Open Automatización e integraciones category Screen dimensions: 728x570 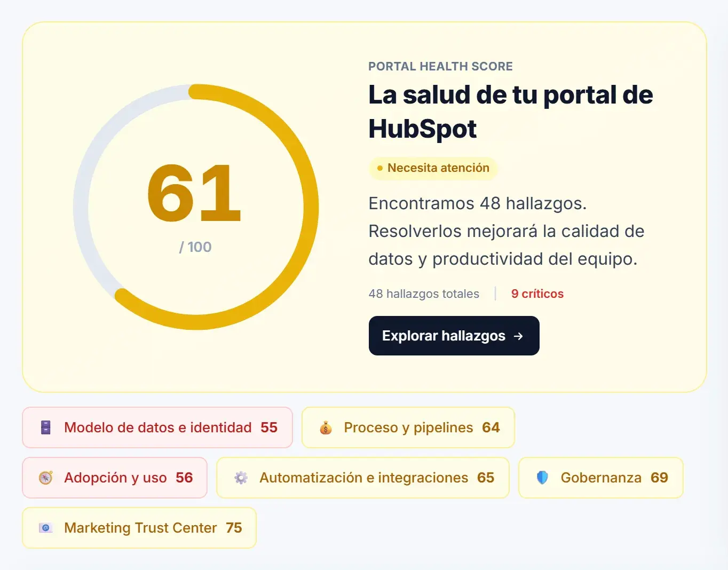coord(363,478)
